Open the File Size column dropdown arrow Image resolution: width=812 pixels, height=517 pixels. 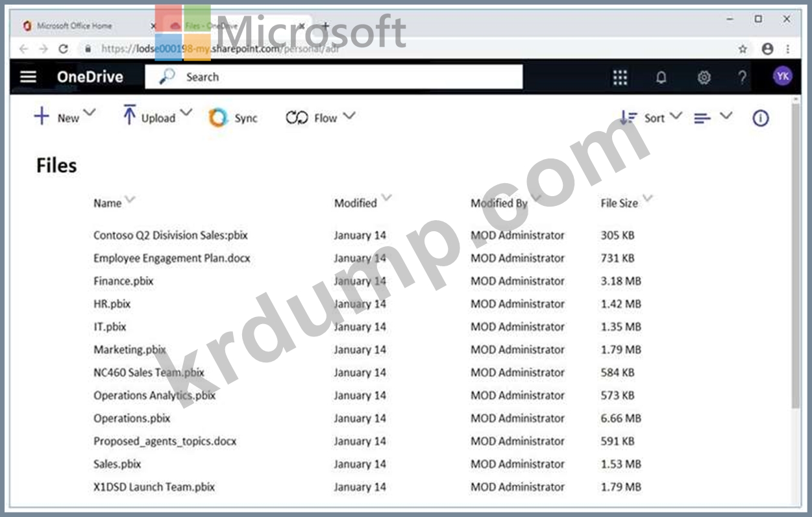[x=647, y=199]
